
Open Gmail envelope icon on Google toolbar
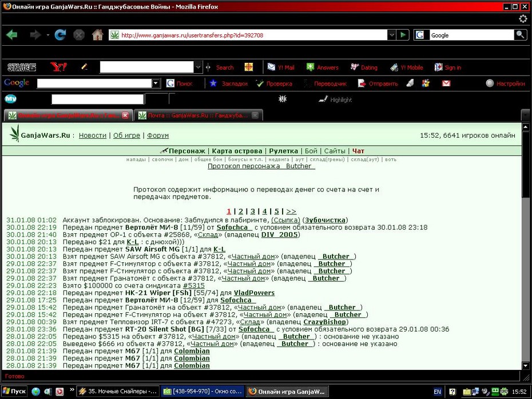point(446,83)
